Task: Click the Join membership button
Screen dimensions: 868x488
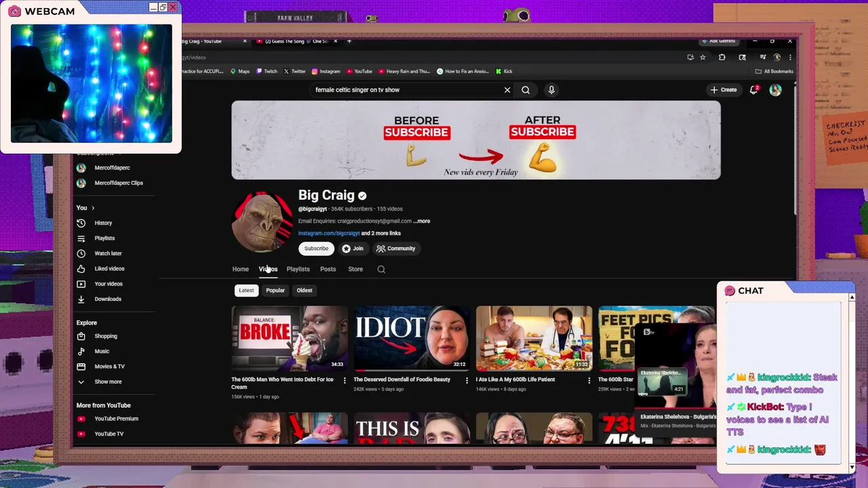Action: [x=353, y=249]
